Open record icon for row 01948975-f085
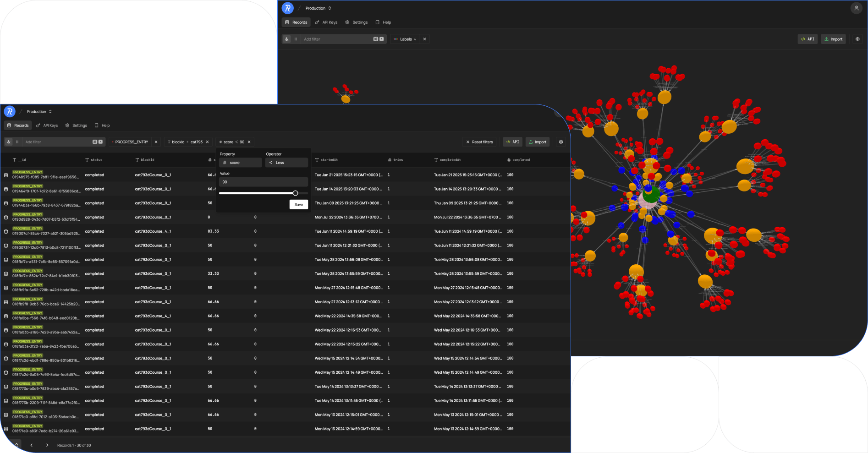This screenshot has width=868, height=453. click(6, 175)
